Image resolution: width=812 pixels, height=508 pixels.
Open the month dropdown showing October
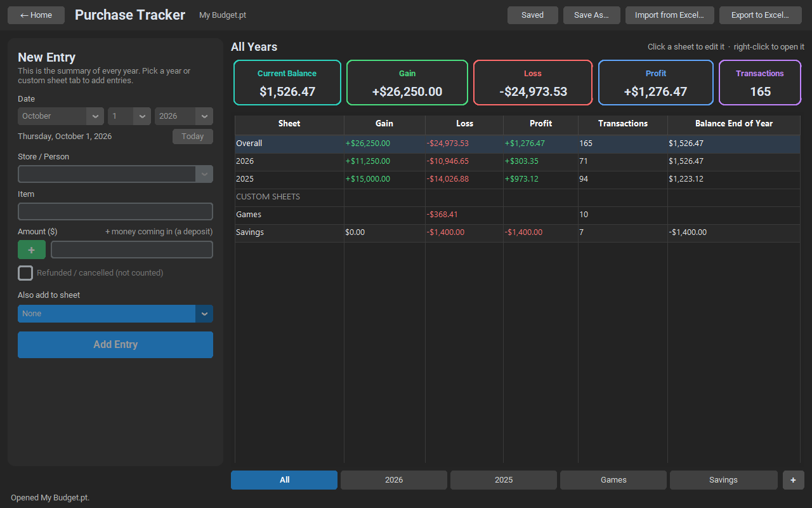click(x=61, y=116)
